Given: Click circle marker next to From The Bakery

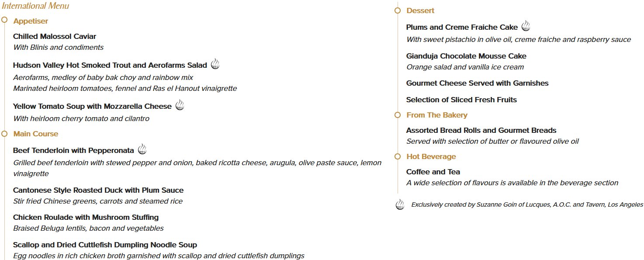Looking at the screenshot, I should (398, 115).
